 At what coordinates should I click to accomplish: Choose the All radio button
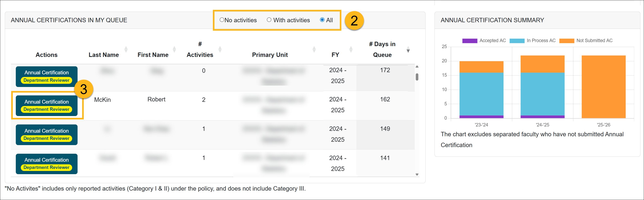click(322, 20)
